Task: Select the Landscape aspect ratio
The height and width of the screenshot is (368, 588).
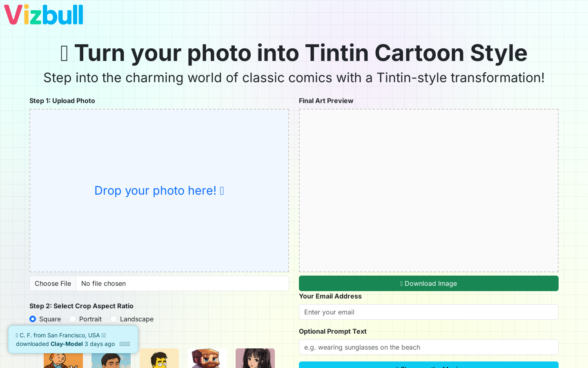Action: (114, 319)
